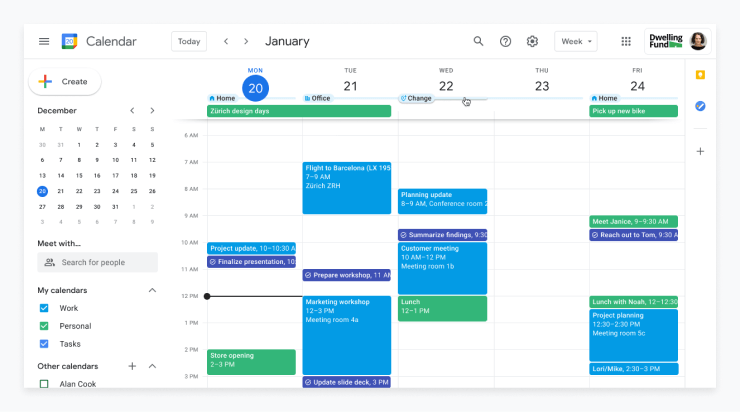Select Friday 24 day header

click(637, 86)
